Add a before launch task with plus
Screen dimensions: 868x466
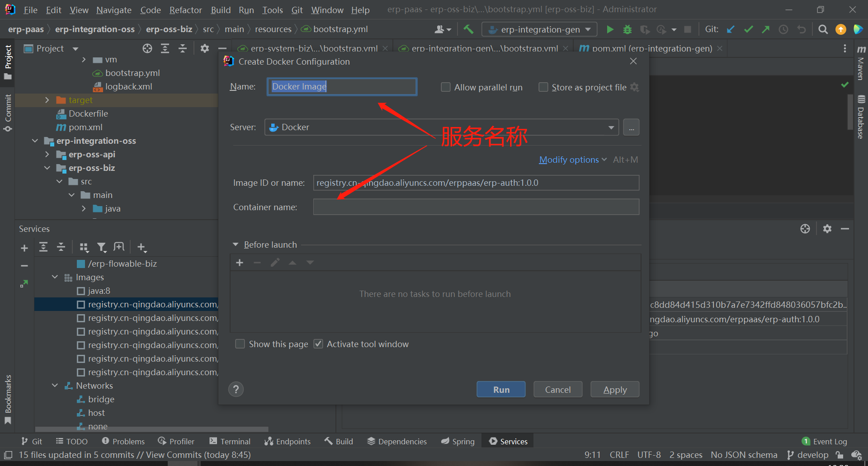coord(240,263)
